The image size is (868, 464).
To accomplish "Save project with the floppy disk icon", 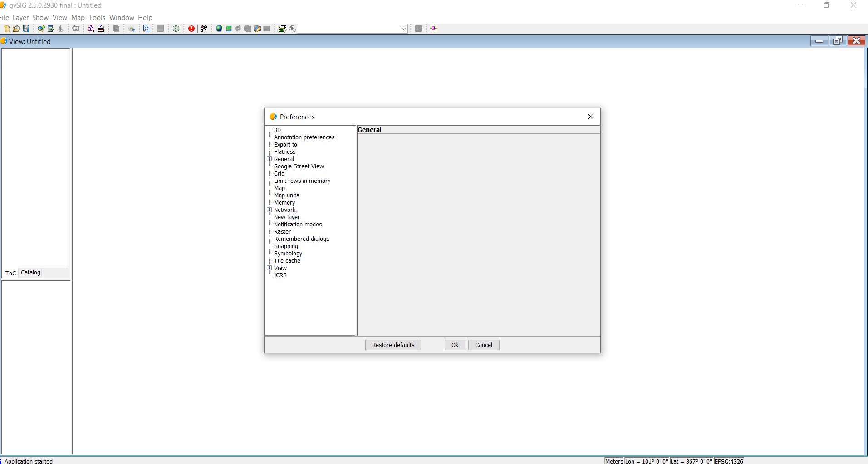I will click(x=26, y=29).
